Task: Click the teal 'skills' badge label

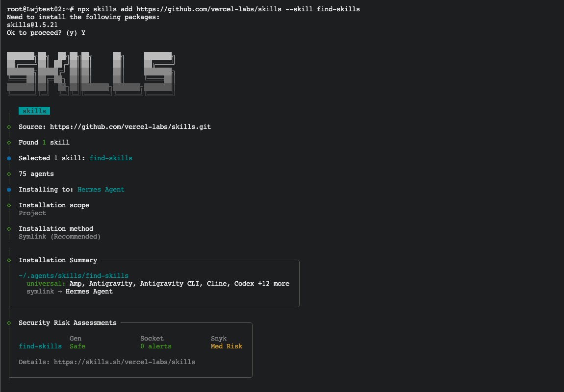Action: click(x=34, y=111)
